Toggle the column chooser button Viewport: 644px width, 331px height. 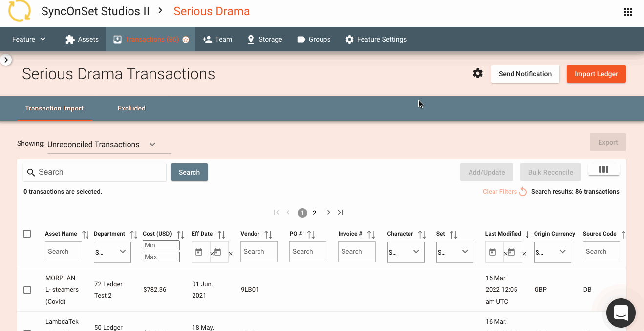(x=603, y=169)
